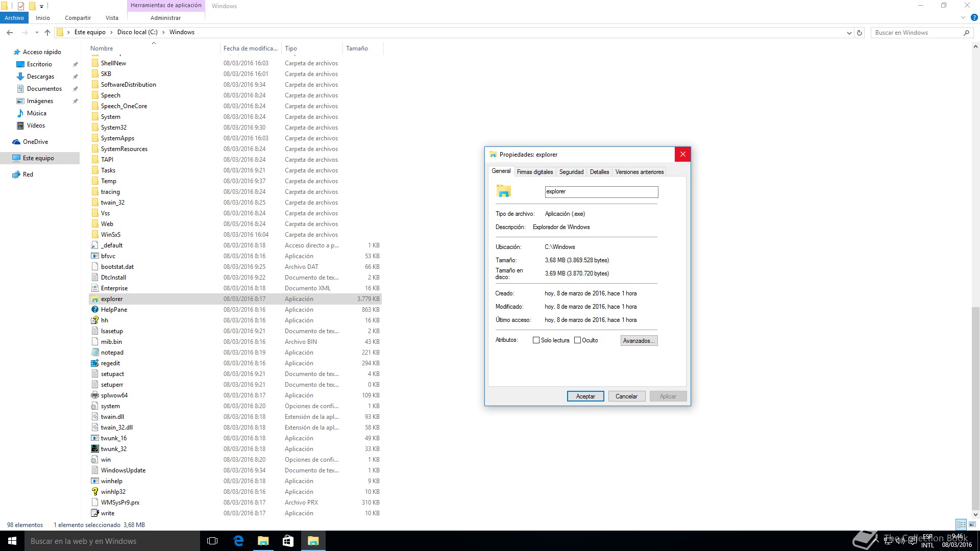Select Documentos in the sidebar

click(44, 89)
